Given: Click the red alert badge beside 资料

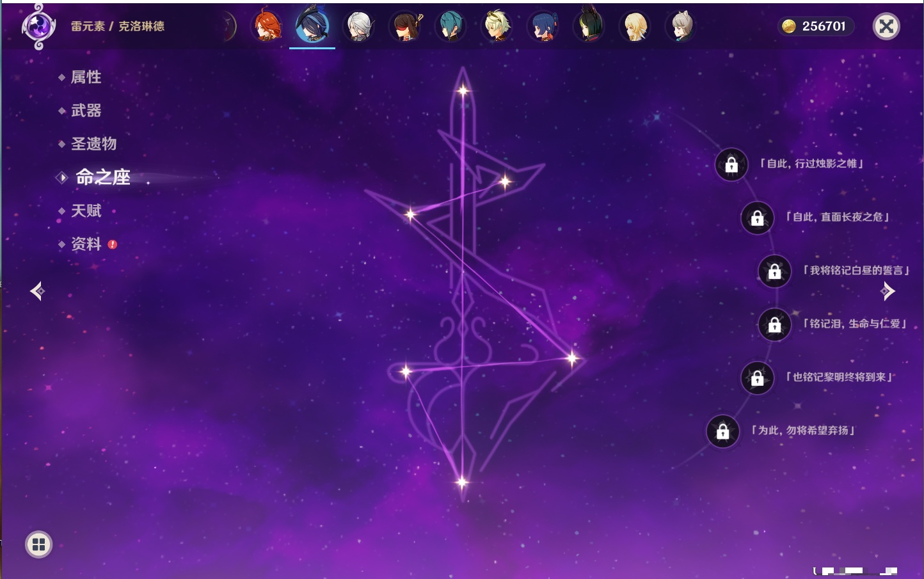Looking at the screenshot, I should pyautogui.click(x=113, y=244).
